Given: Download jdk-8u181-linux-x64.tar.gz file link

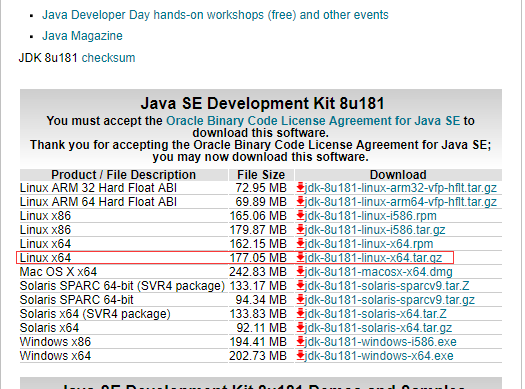Looking at the screenshot, I should coord(373,258).
